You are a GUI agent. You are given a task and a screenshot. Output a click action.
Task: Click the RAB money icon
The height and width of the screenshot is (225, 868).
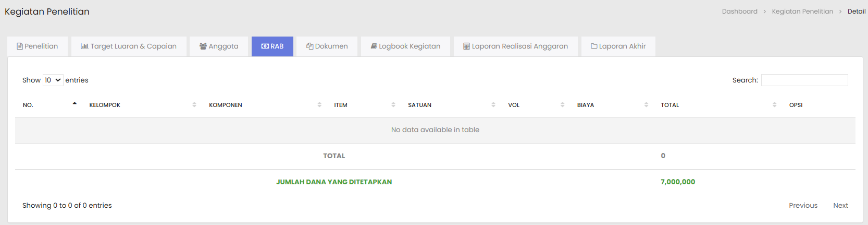pyautogui.click(x=265, y=46)
